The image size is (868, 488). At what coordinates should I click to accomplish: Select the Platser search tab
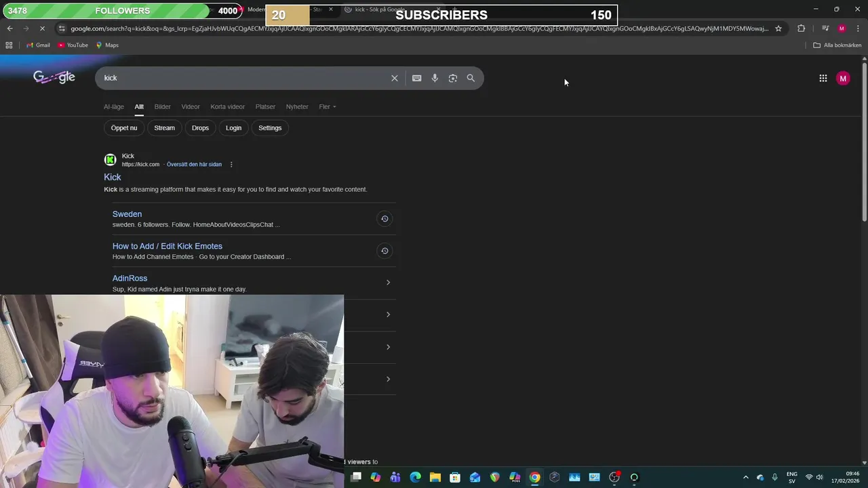tap(265, 106)
